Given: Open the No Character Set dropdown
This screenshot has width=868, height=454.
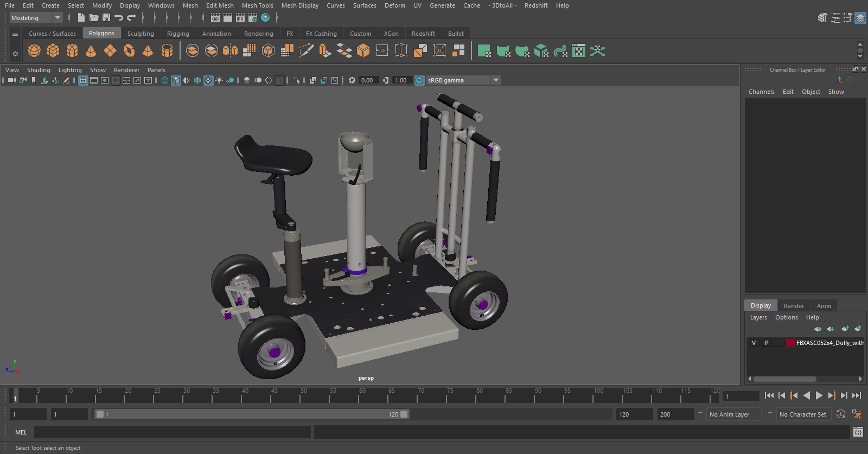Looking at the screenshot, I should coord(803,414).
